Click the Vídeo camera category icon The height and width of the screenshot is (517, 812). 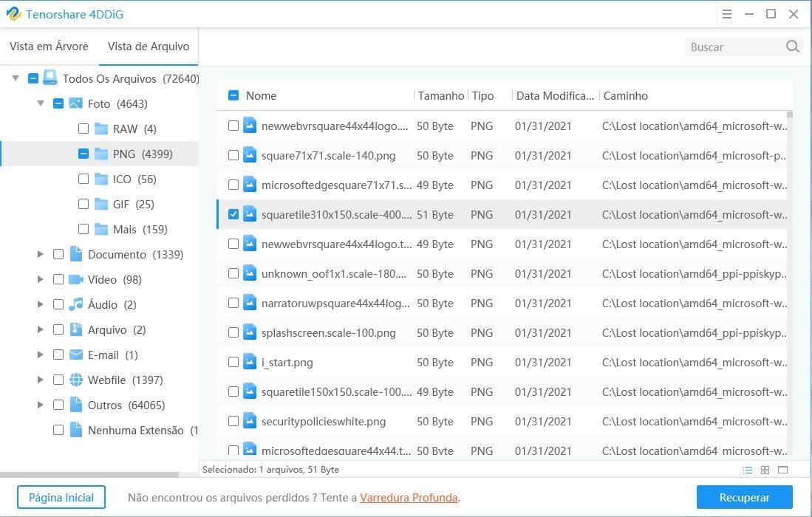coord(75,279)
